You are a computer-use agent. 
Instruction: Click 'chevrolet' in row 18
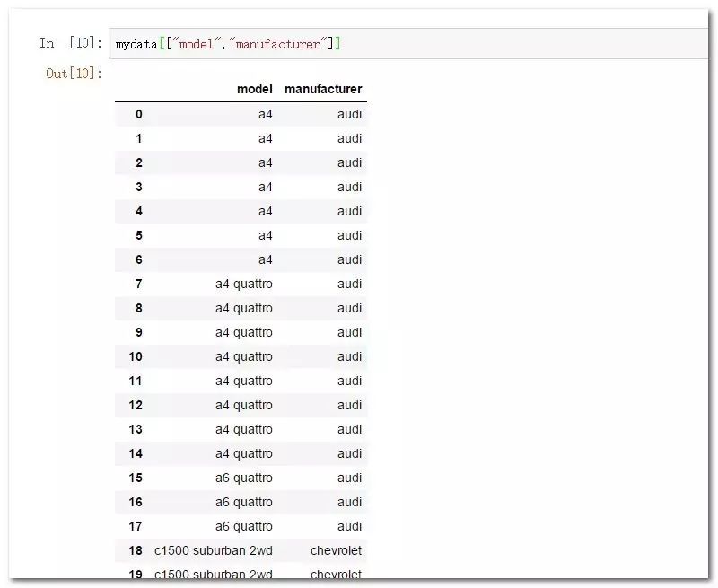(x=336, y=550)
